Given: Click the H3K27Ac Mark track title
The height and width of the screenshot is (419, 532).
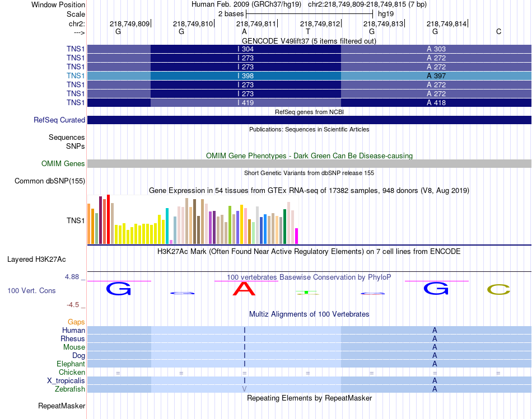Looking at the screenshot, I should tap(309, 252).
